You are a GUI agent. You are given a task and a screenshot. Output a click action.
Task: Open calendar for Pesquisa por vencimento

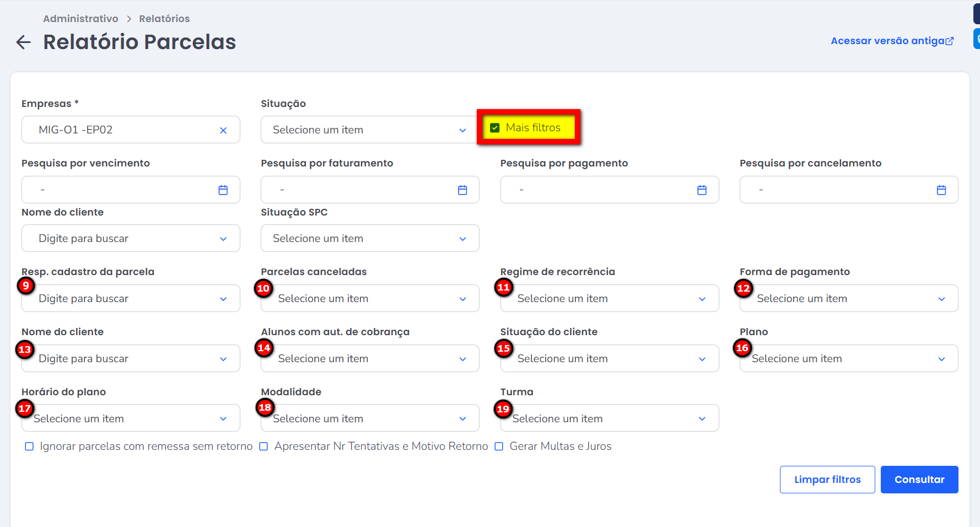pyautogui.click(x=223, y=190)
